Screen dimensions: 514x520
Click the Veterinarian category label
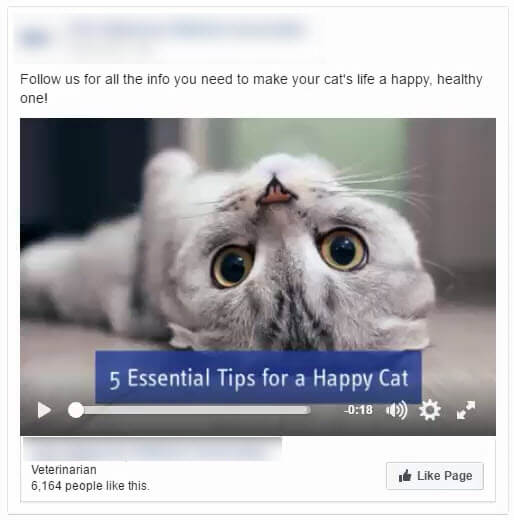(64, 470)
